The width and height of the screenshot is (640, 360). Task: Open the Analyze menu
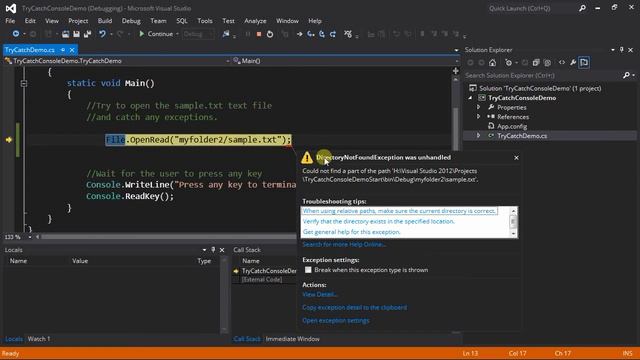pyautogui.click(x=255, y=21)
